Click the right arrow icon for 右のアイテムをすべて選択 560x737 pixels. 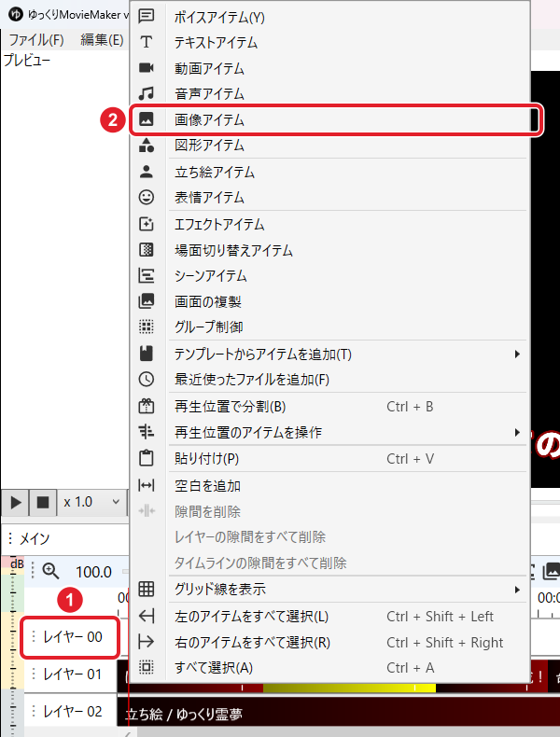[x=147, y=642]
